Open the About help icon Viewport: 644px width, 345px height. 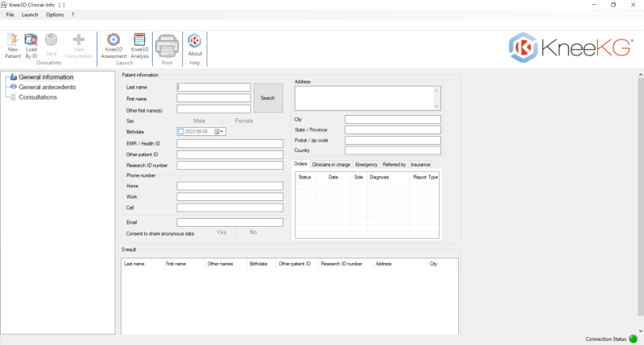click(195, 45)
